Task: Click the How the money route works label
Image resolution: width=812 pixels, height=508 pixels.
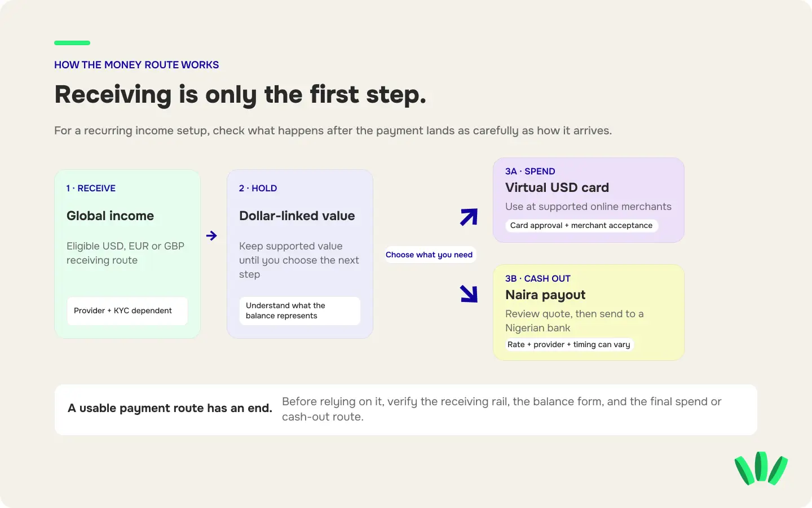Action: coord(136,65)
